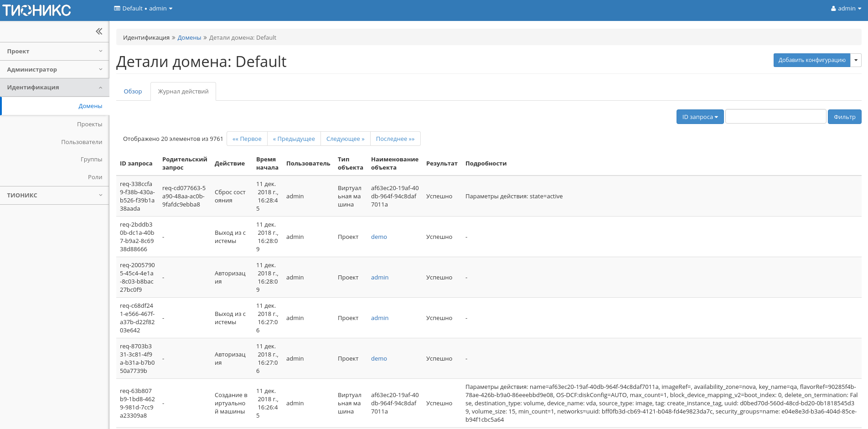Open the ID запроса filter dropdown
This screenshot has width=868, height=429.
(700, 117)
